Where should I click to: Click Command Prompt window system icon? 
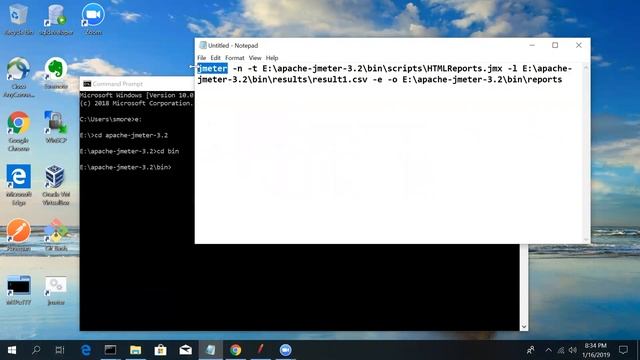87,84
